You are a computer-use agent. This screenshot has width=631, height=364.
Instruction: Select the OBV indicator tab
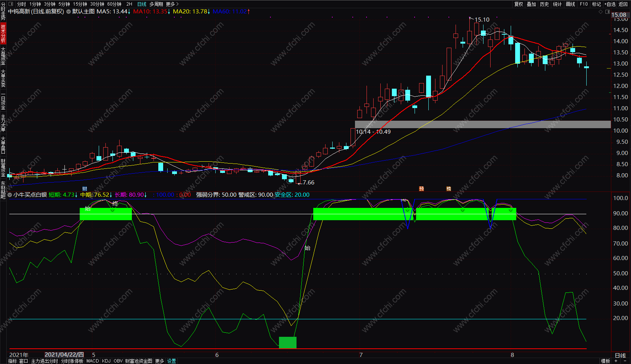[118, 361]
